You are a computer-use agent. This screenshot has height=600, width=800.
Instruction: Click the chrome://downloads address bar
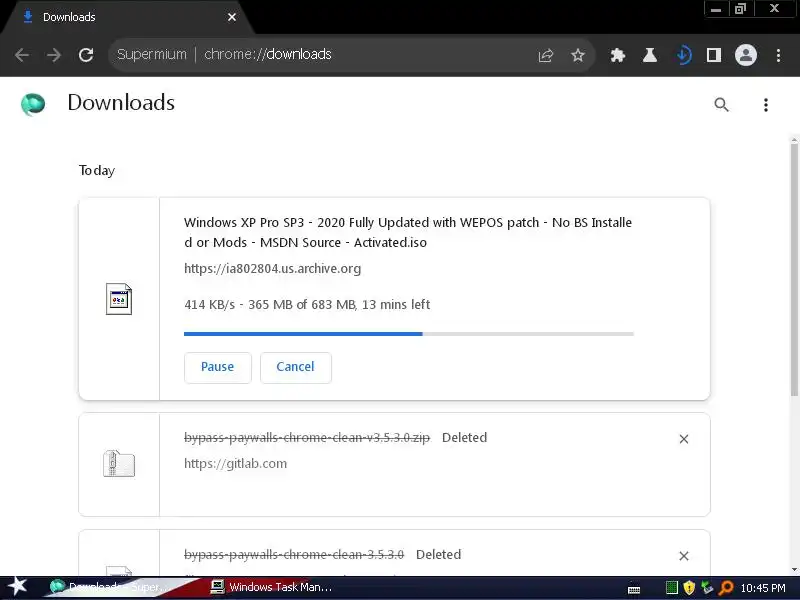point(352,55)
